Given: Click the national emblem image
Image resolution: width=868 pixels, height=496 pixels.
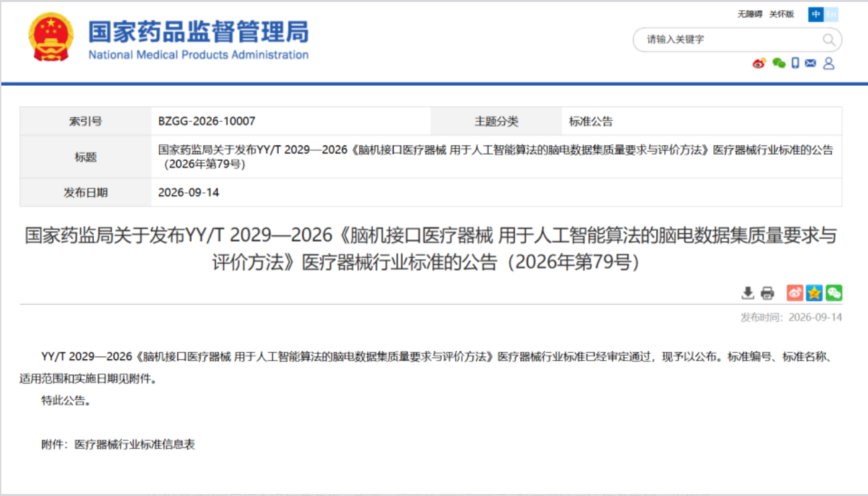Looking at the screenshot, I should pos(52,37).
